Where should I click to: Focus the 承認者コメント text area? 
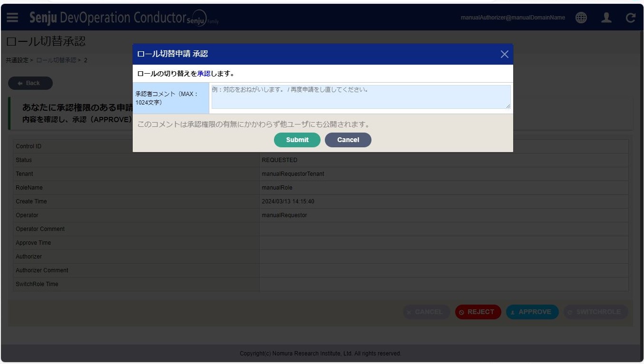[361, 97]
